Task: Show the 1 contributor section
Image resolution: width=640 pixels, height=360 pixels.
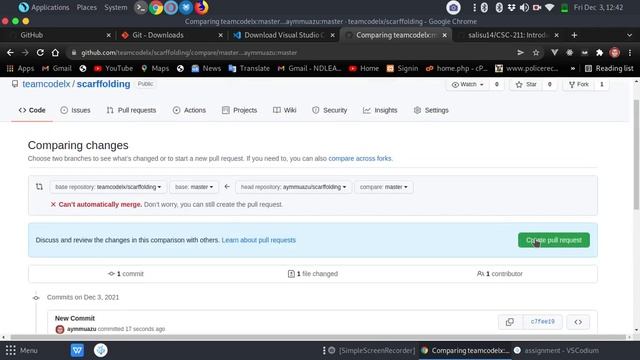Action: [500, 274]
